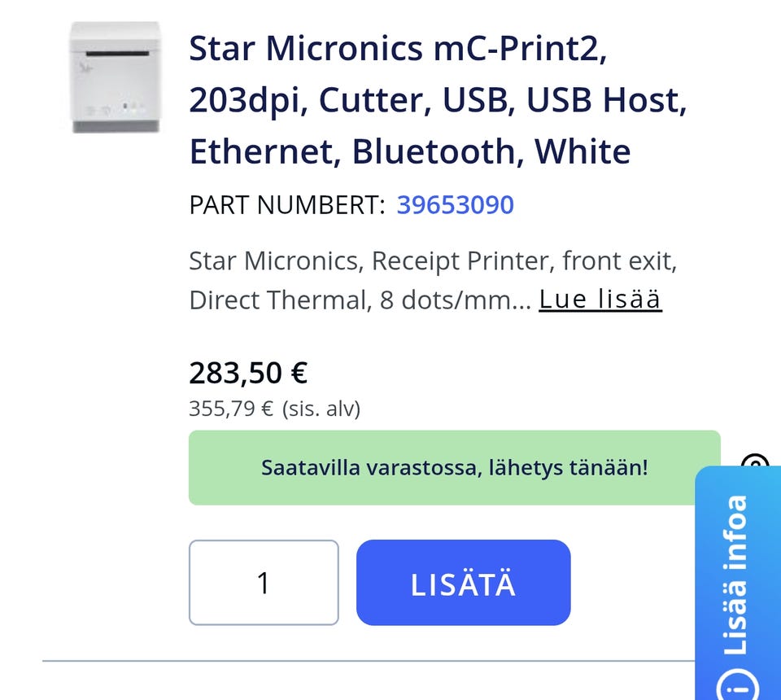Screen dimensions: 781x700
Task: Open the Star Micronics mC-Print2 product title
Action: coord(398,49)
